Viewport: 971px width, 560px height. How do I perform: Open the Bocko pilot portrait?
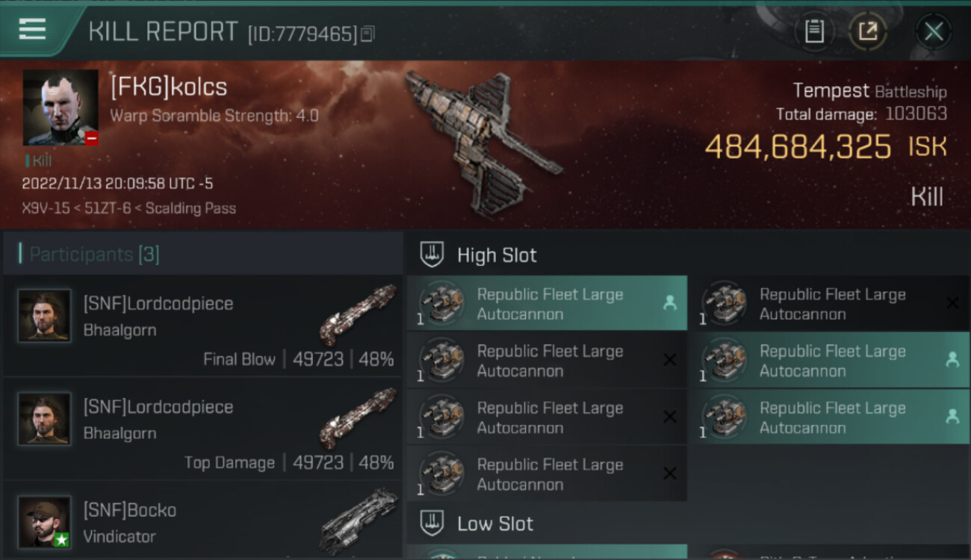click(x=45, y=521)
